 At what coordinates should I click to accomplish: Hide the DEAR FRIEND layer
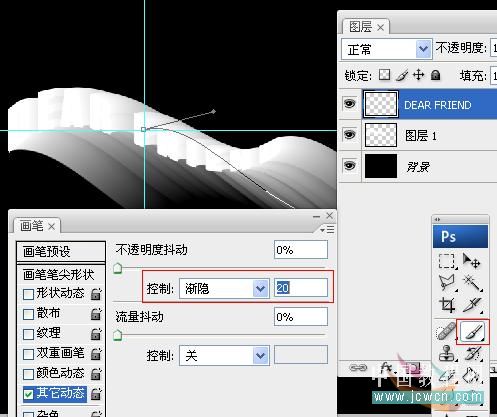(349, 104)
